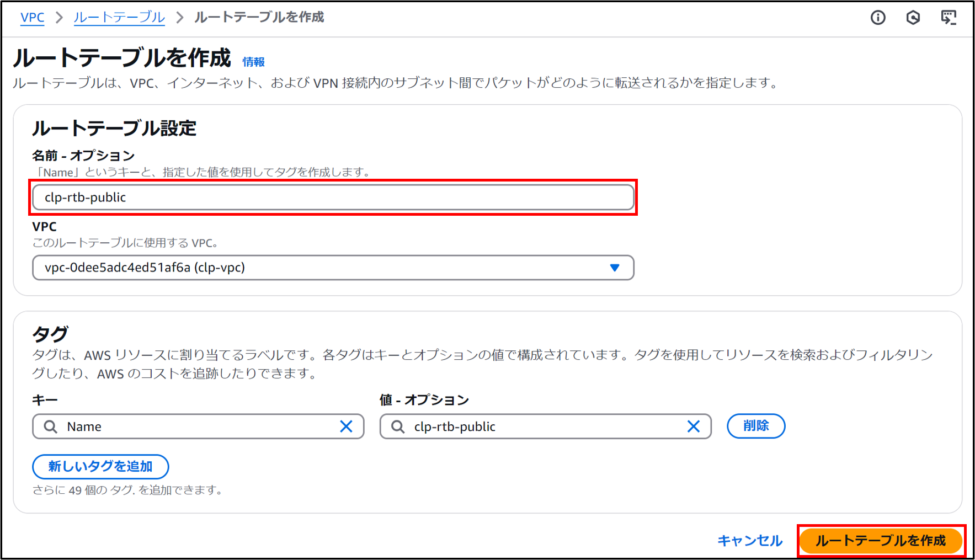Viewport: 975px width, 560px height.
Task: Go to VPC breadcrumb link
Action: coord(32,18)
